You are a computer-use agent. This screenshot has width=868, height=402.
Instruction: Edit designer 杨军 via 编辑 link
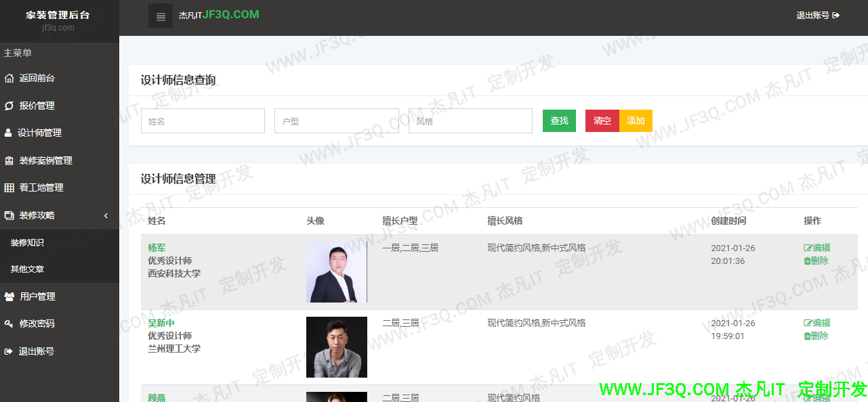[817, 248]
